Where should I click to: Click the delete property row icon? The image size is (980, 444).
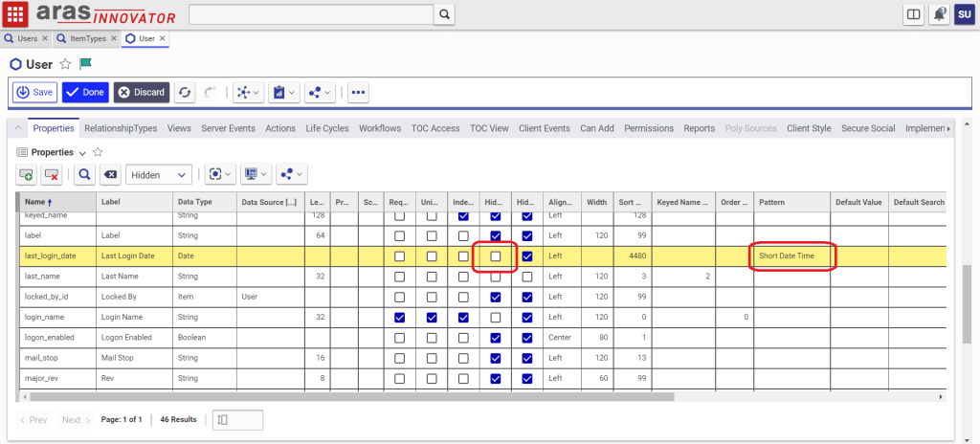pos(52,174)
